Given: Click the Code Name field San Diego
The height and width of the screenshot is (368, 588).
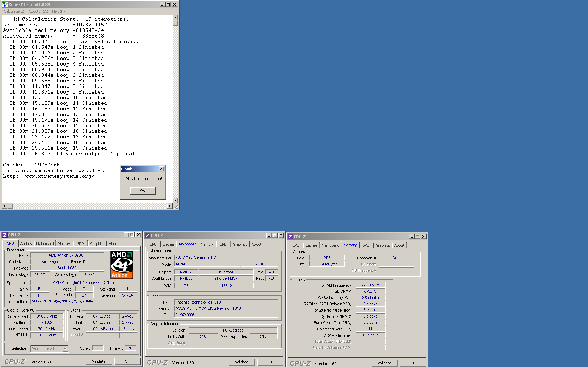Looking at the screenshot, I should click(x=49, y=261).
